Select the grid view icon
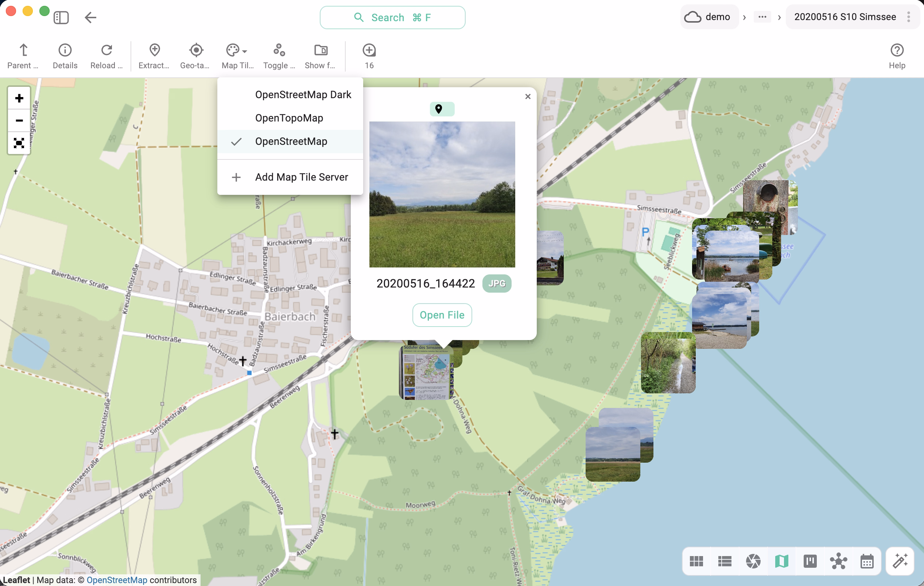Image resolution: width=924 pixels, height=586 pixels. [696, 562]
